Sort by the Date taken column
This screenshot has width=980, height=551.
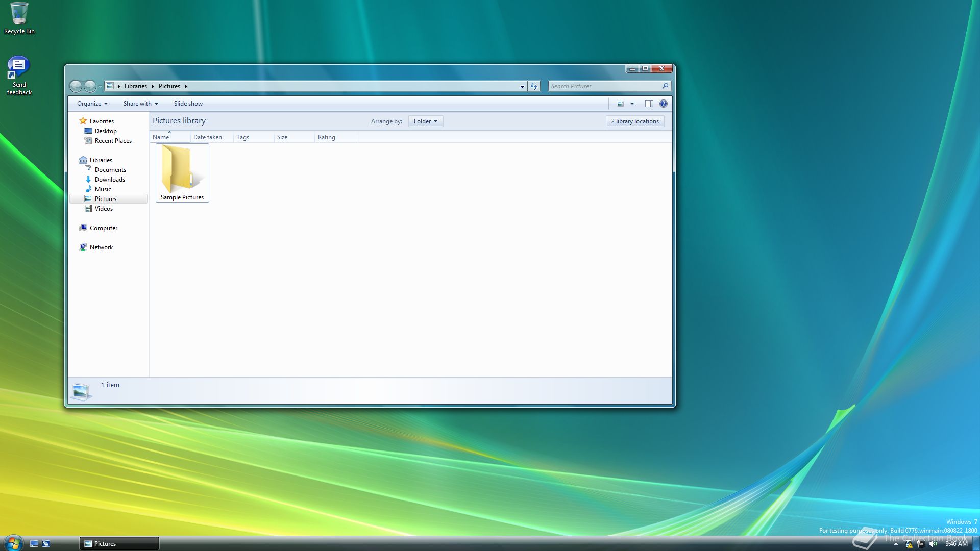(211, 137)
